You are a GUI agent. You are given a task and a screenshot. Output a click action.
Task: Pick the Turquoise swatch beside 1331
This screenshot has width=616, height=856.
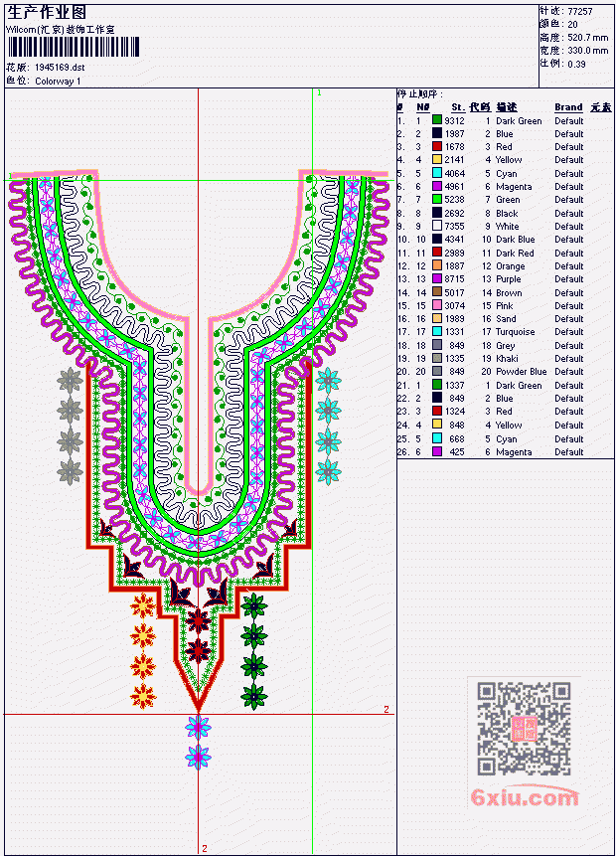pos(437,331)
